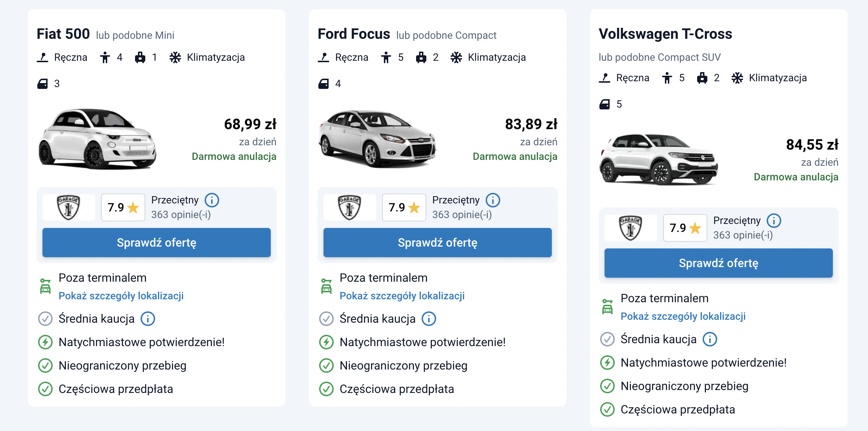
Task: Show location details for Ford Focus
Action: [x=402, y=296]
